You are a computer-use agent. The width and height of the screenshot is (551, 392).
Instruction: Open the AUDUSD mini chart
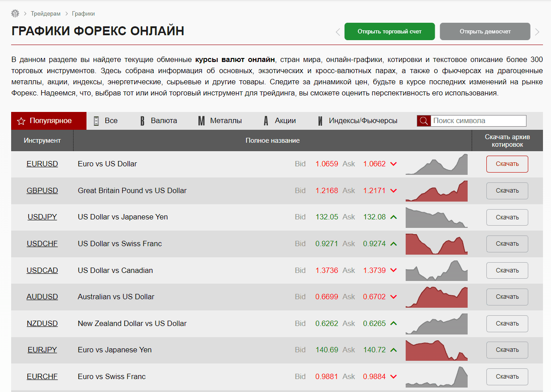point(436,297)
